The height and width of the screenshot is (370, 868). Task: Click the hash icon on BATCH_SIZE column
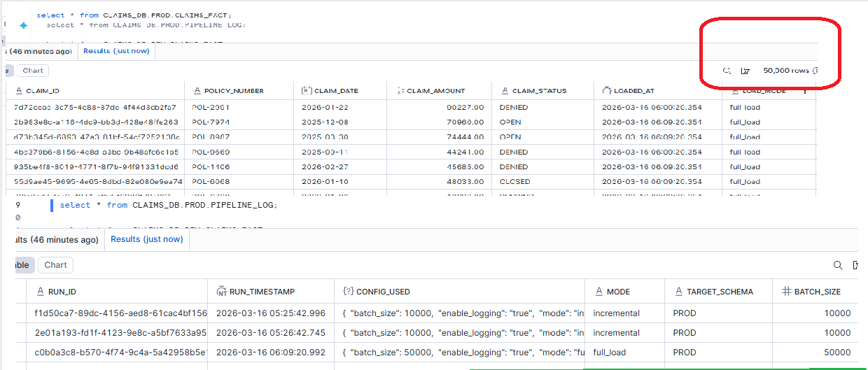[786, 292]
